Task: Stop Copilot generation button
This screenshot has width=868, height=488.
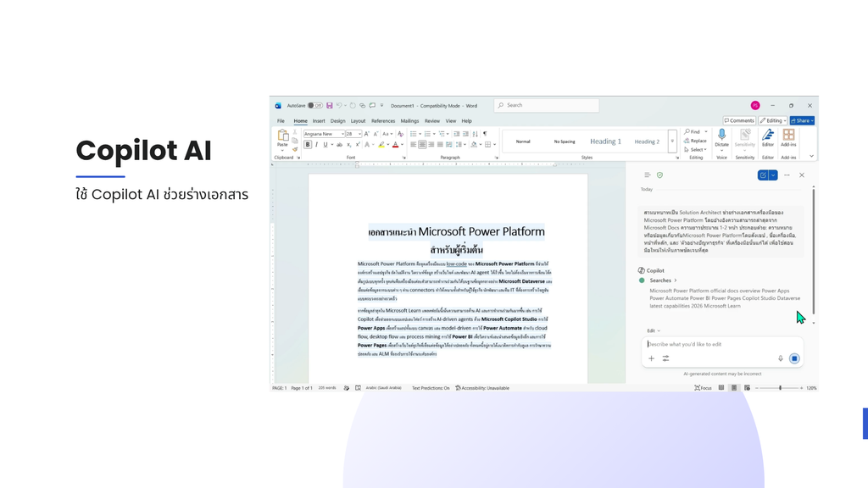Action: tap(794, 358)
